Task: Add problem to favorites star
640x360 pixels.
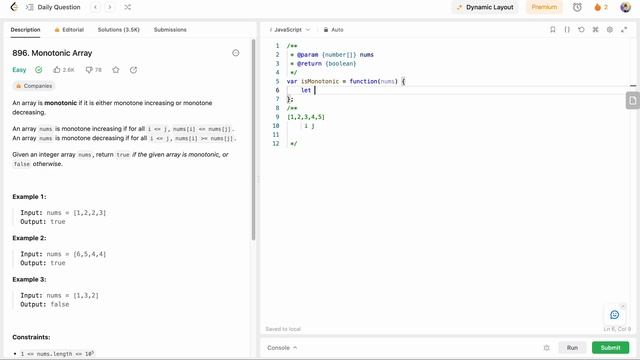Action: click(116, 70)
